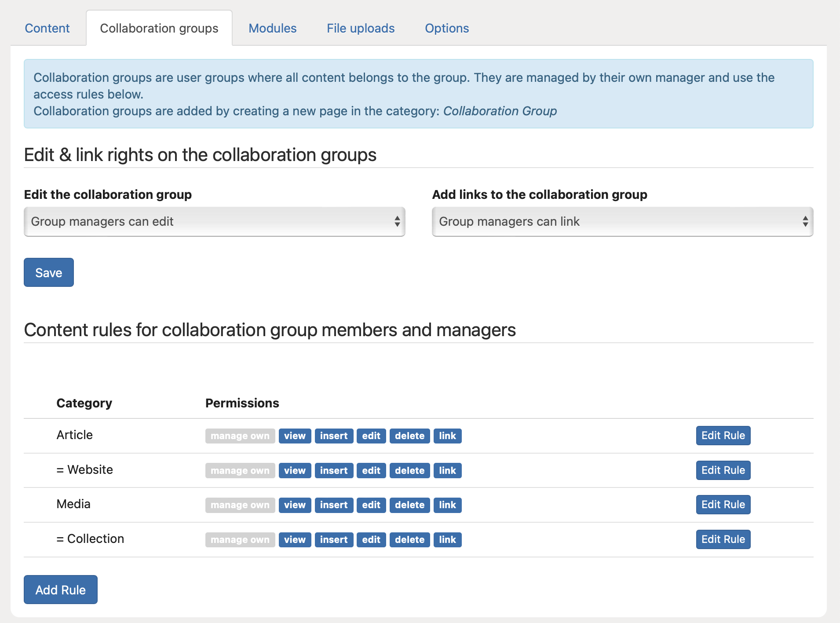Viewport: 840px width, 623px height.
Task: Click the 'delete' badge in Collection row
Action: 409,540
